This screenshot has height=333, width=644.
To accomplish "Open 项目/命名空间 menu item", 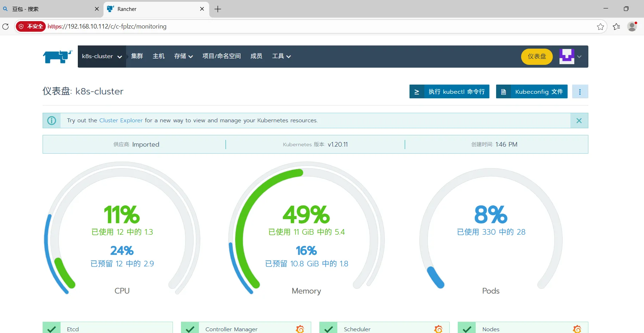I will [222, 56].
